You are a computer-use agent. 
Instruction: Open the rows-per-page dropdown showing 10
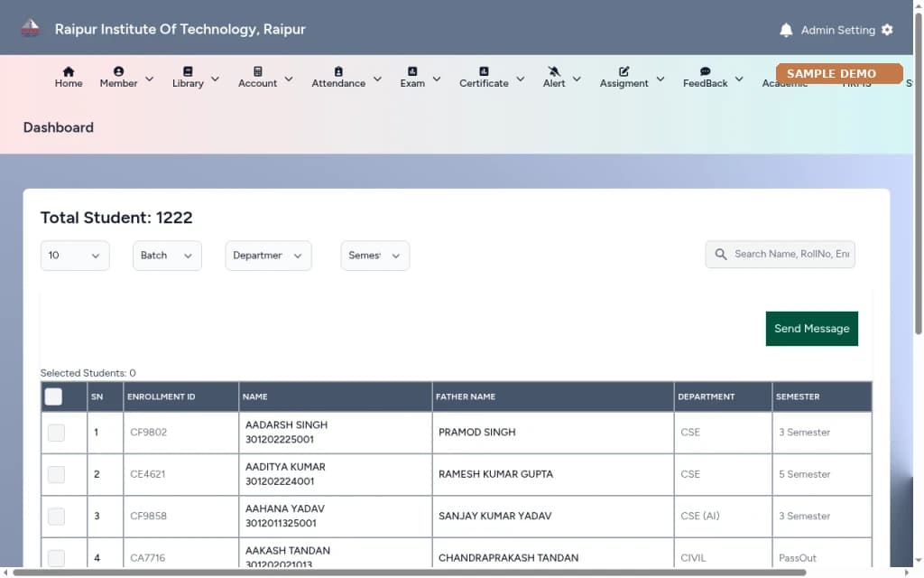point(75,256)
